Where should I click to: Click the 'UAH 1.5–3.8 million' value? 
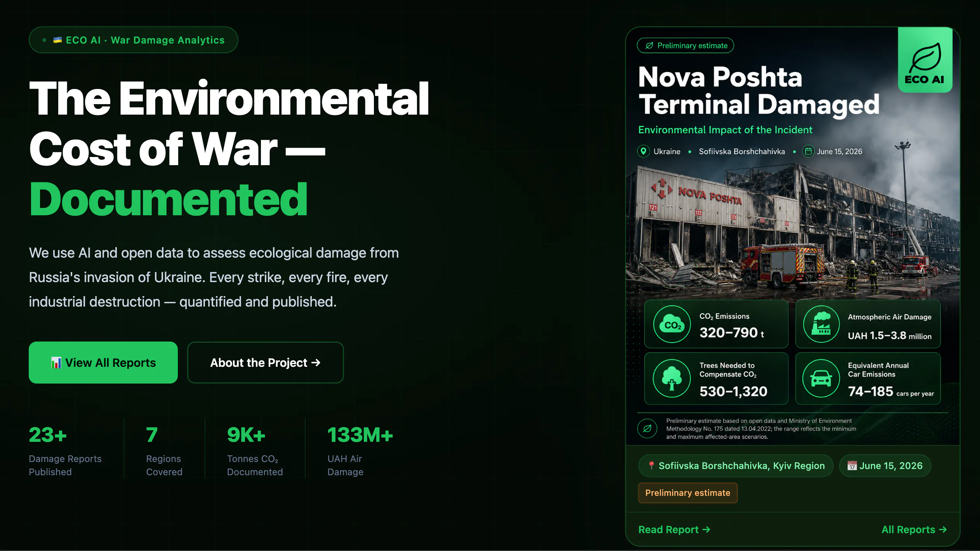(890, 336)
